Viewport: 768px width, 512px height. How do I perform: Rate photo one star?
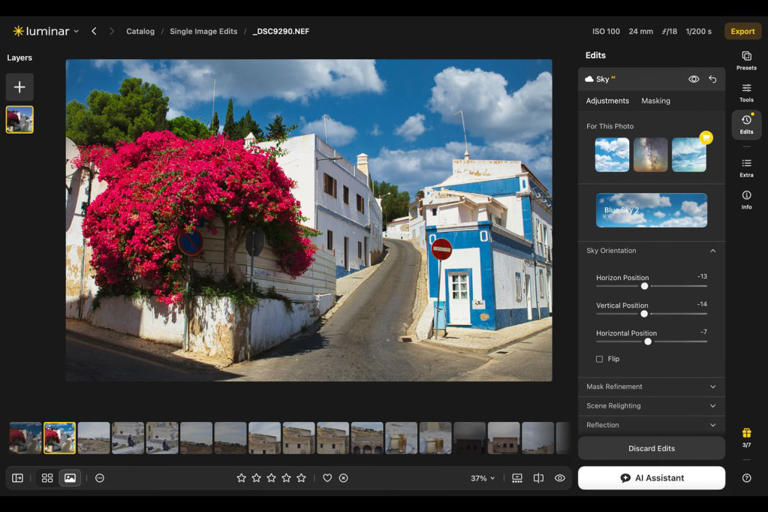(x=241, y=478)
